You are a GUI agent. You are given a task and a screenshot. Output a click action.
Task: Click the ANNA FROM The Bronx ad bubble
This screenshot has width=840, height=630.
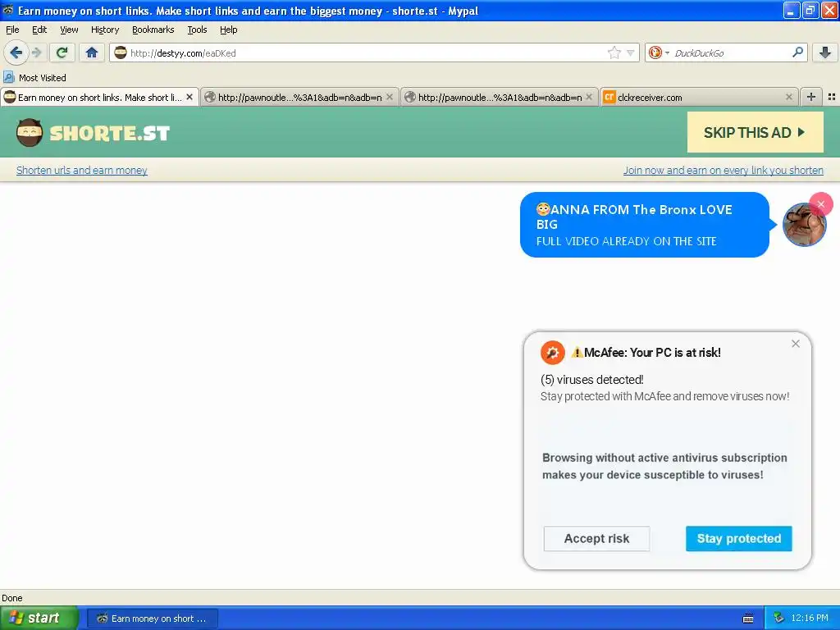coord(645,225)
